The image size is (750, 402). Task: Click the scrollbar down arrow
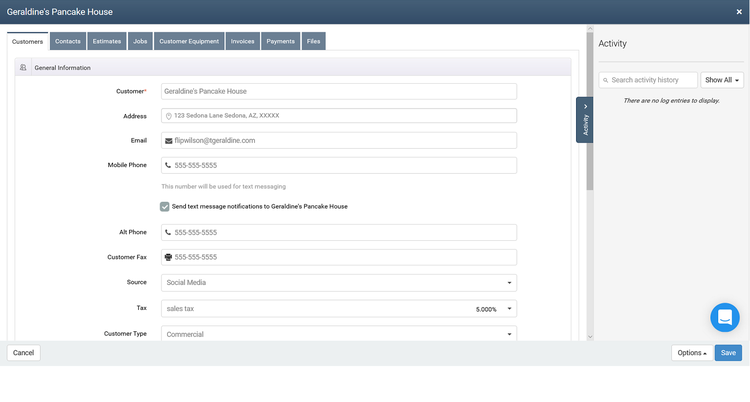[590, 337]
